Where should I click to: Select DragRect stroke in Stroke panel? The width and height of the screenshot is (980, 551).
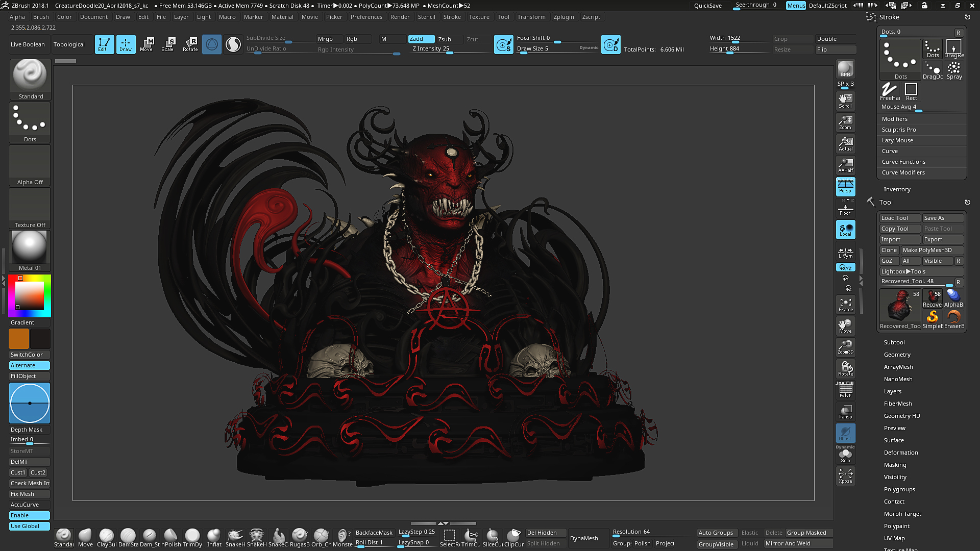click(954, 49)
